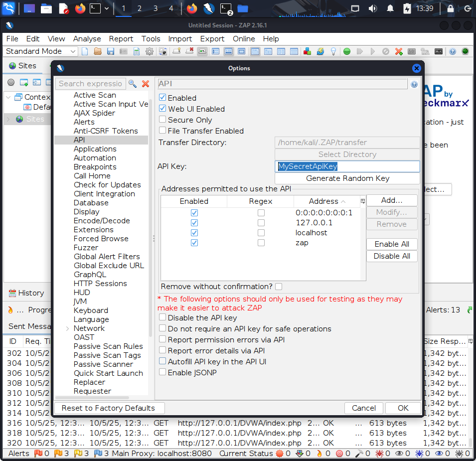Click the volume speaker tray icon
This screenshot has width=476, height=461.
pos(372,8)
